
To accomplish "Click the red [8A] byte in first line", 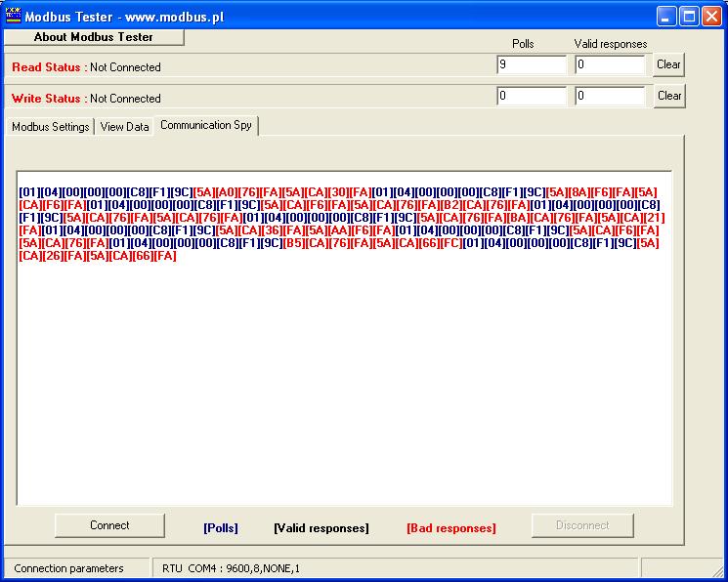I will click(578, 192).
